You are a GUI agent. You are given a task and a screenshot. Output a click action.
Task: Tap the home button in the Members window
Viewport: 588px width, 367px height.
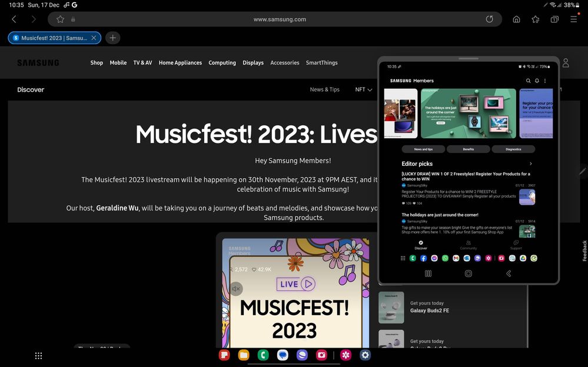click(469, 273)
